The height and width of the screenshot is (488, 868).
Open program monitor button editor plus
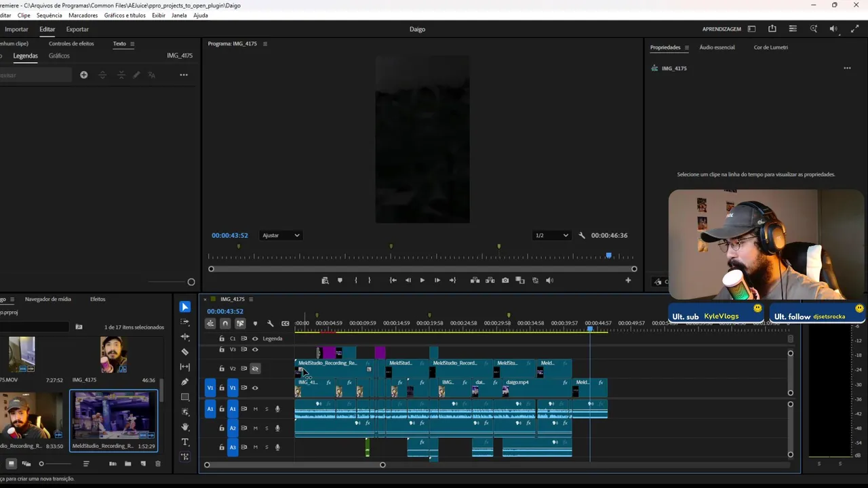point(628,280)
